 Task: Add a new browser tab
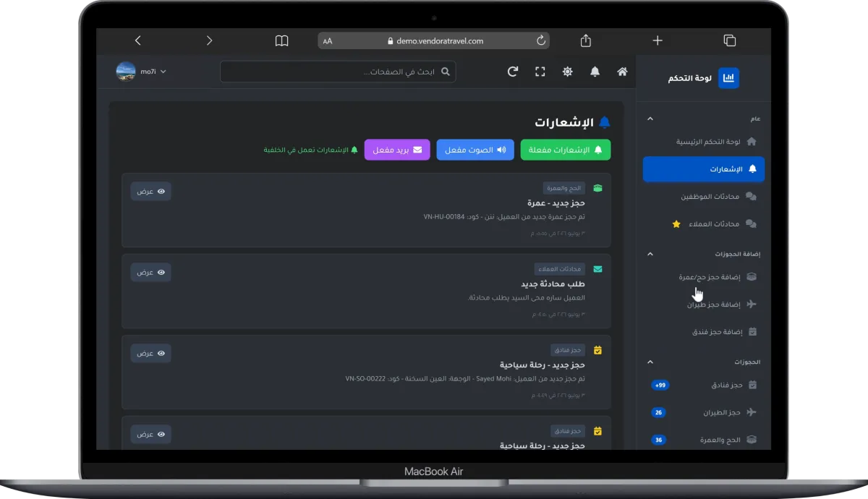click(x=657, y=40)
